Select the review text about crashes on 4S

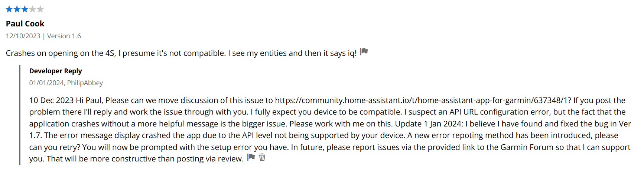pos(181,53)
